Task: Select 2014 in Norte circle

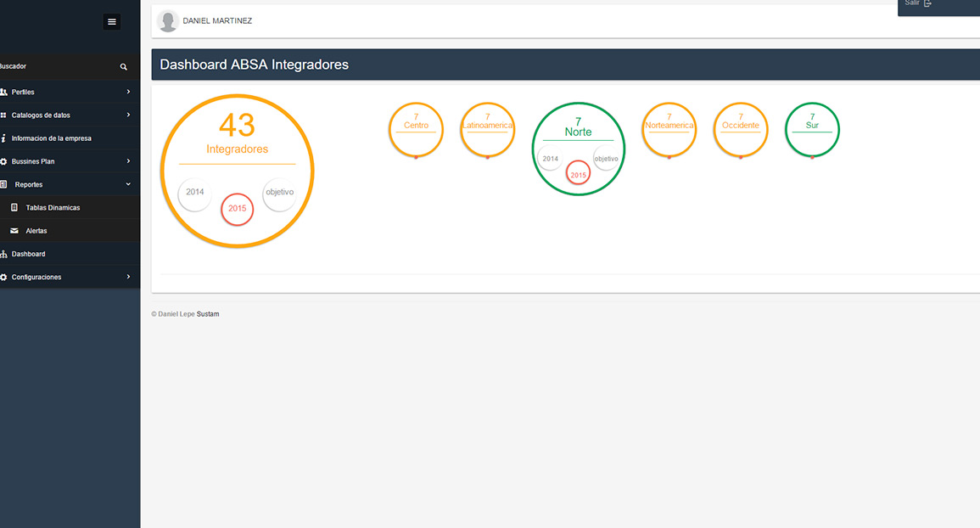Action: (x=550, y=158)
